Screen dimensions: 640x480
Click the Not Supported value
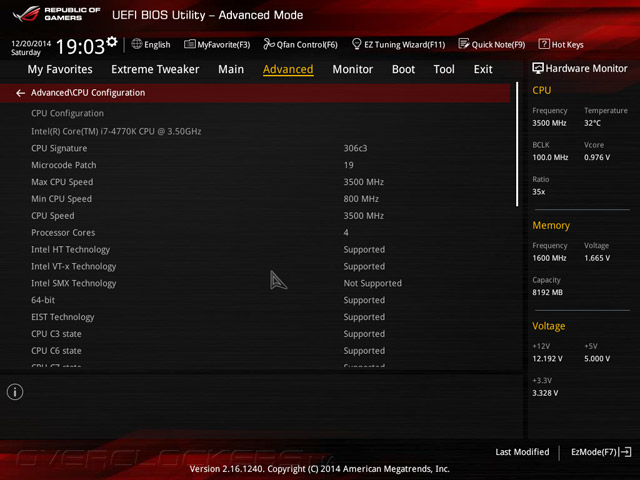(373, 283)
